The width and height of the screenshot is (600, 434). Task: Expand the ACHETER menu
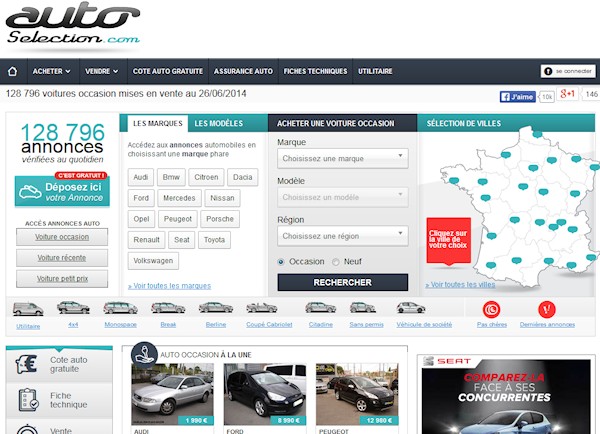pos(52,71)
